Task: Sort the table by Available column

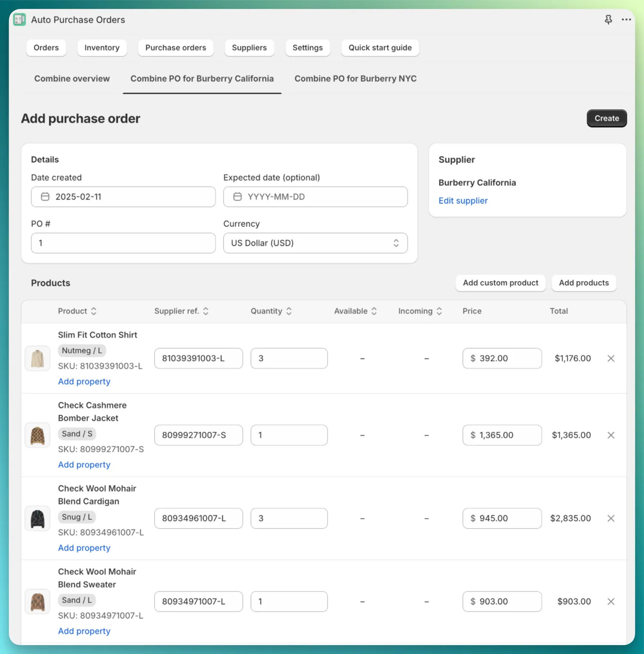Action: pos(355,311)
